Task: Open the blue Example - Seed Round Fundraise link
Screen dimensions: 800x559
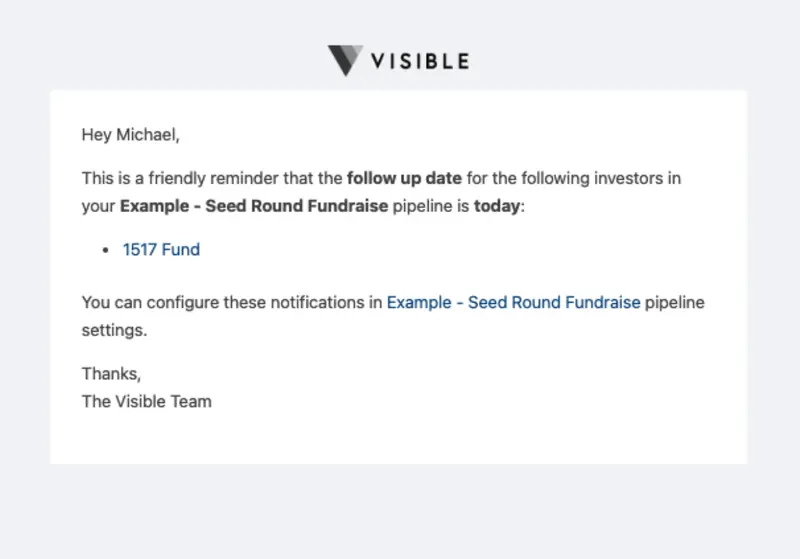Action: point(513,302)
